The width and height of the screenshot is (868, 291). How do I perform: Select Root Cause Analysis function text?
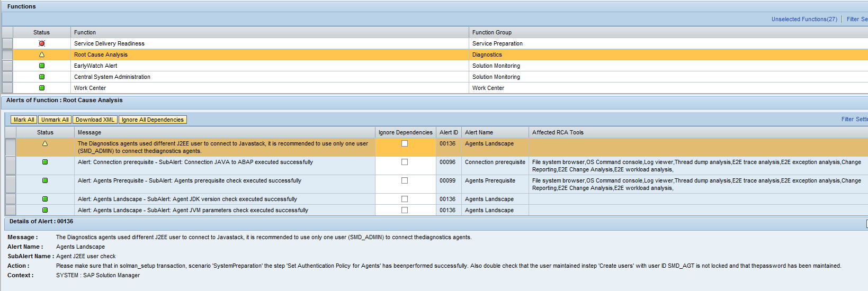[101, 54]
